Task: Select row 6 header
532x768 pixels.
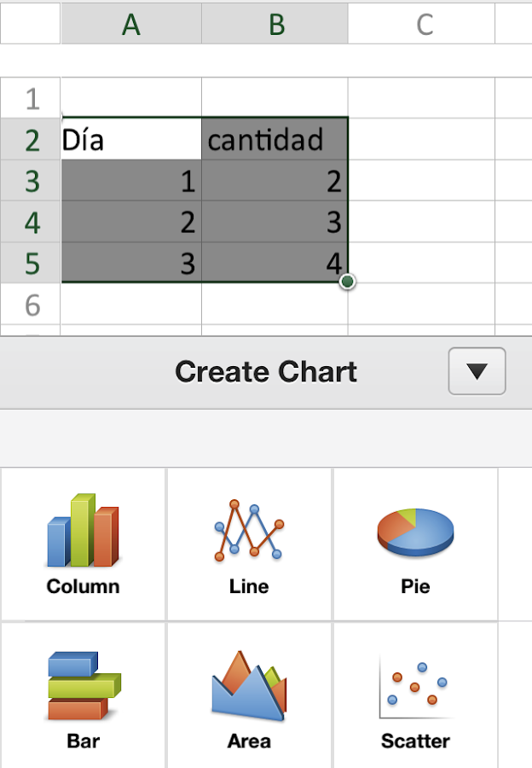Action: click(x=32, y=305)
